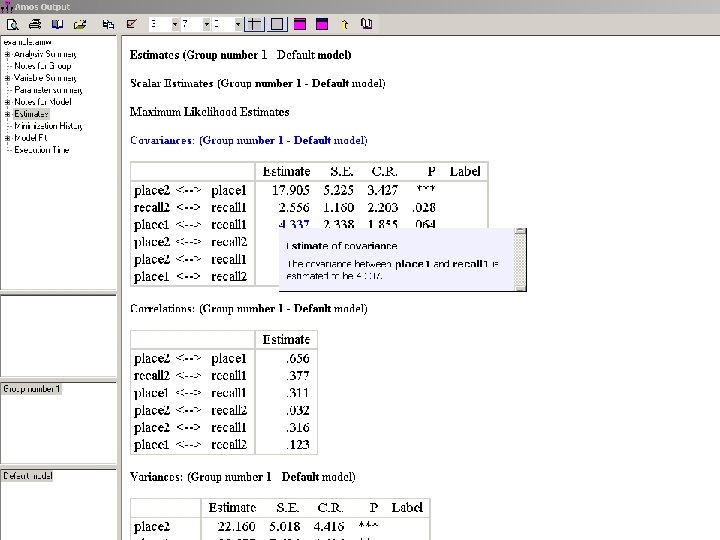This screenshot has height=540, width=720.
Task: Select Parameter summary in the tree
Action: [48, 90]
